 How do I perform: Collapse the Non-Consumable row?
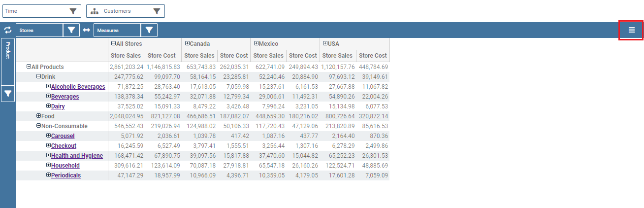coord(38,126)
